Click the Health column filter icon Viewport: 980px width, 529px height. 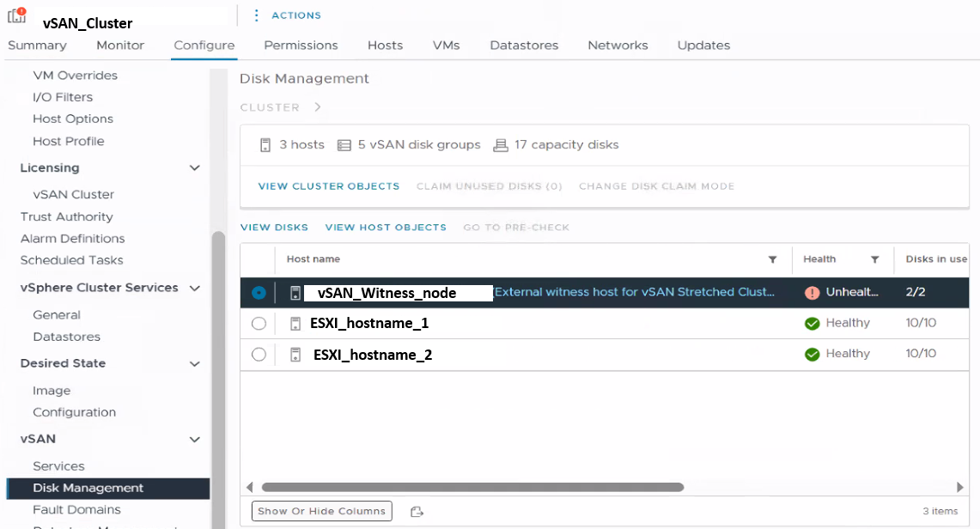click(874, 259)
